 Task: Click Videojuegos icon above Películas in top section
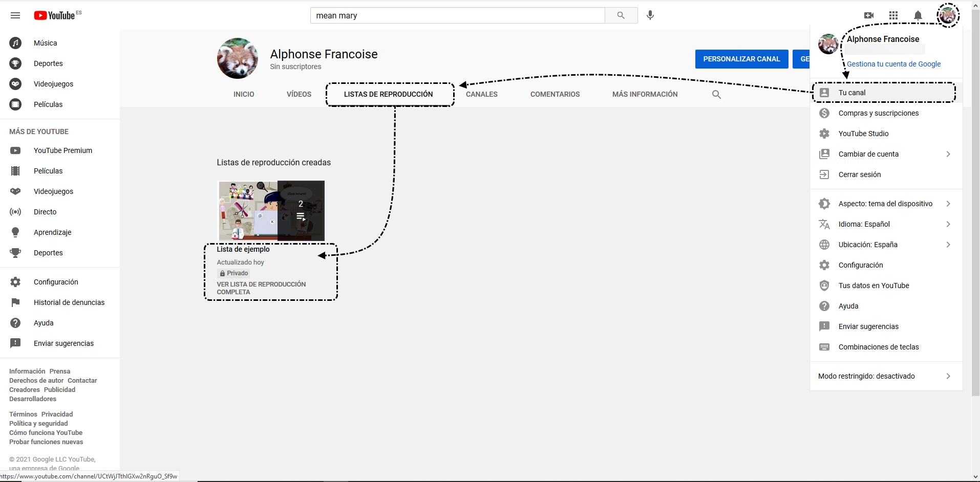click(x=15, y=84)
